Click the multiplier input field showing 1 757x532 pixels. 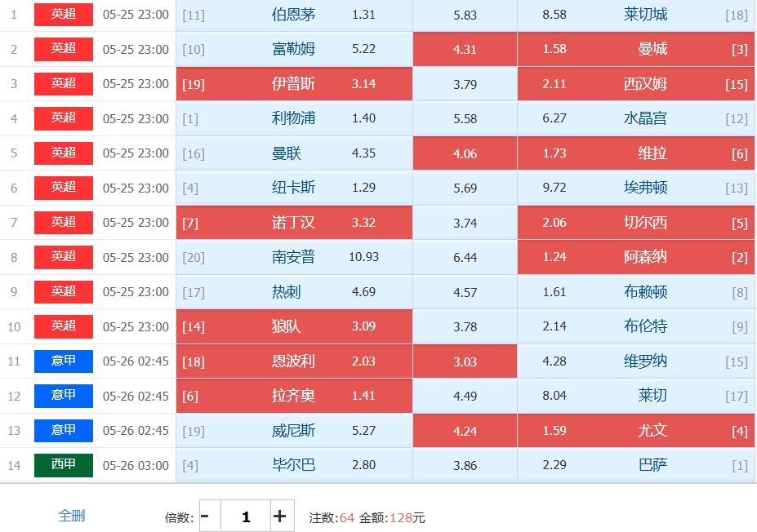click(x=246, y=516)
